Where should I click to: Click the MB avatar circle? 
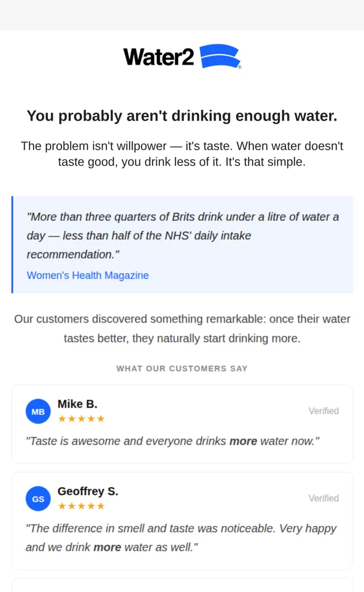click(x=38, y=411)
